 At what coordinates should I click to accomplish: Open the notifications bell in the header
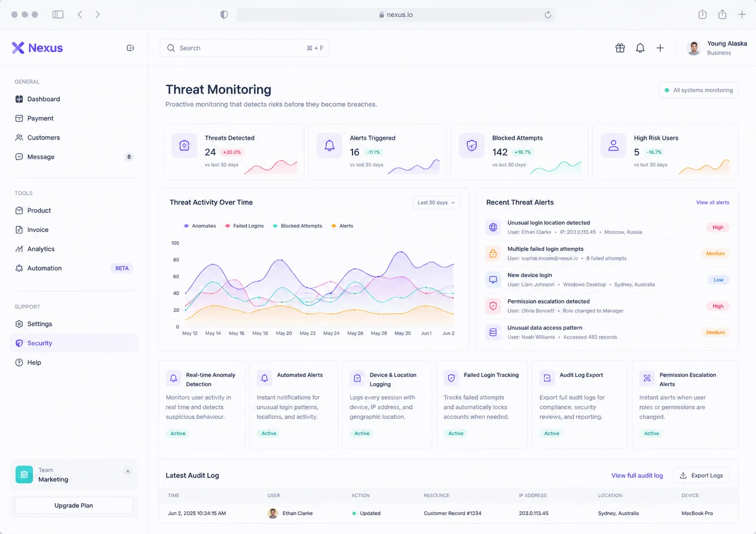[x=640, y=48]
